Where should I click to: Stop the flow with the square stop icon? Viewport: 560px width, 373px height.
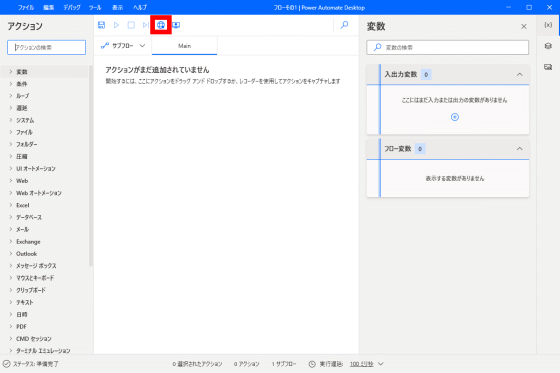(x=131, y=25)
